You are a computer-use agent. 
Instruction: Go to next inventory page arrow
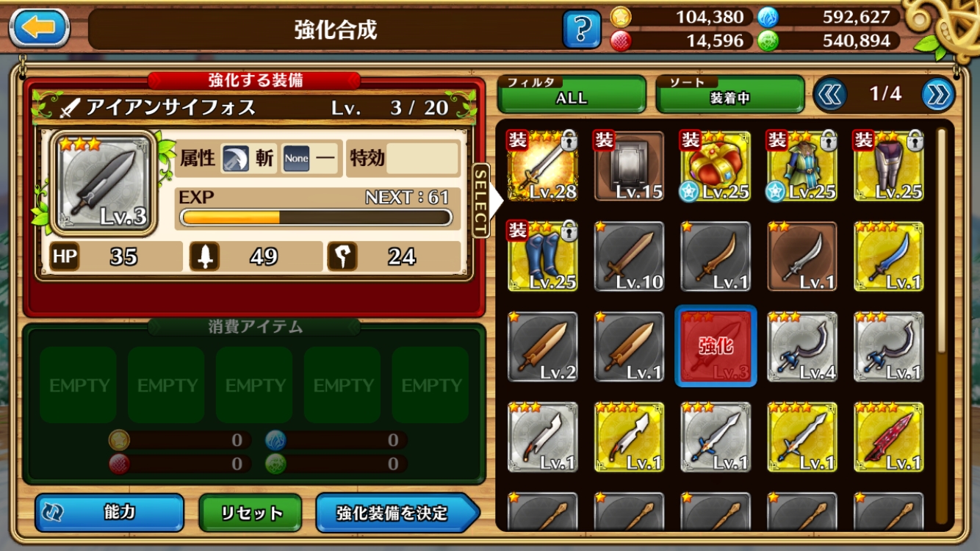(938, 94)
